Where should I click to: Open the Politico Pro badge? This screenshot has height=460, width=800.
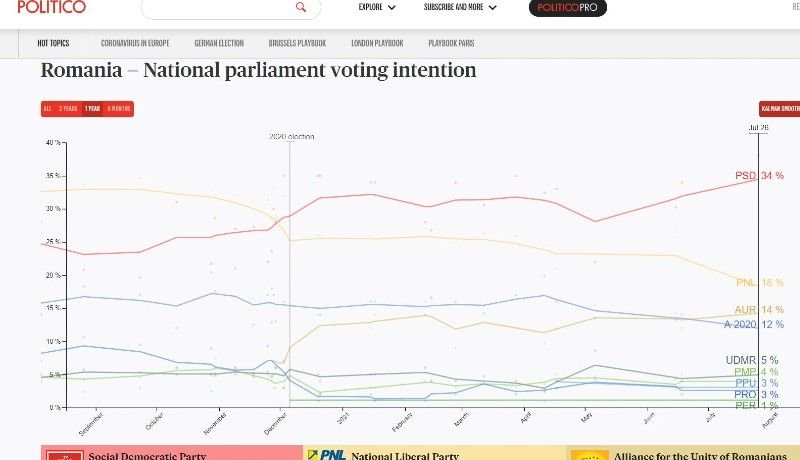pos(568,7)
